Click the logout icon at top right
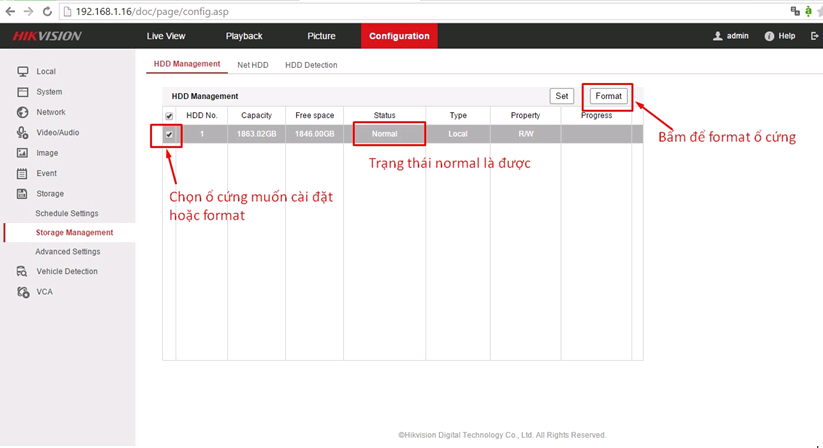This screenshot has height=448, width=823. (x=814, y=36)
